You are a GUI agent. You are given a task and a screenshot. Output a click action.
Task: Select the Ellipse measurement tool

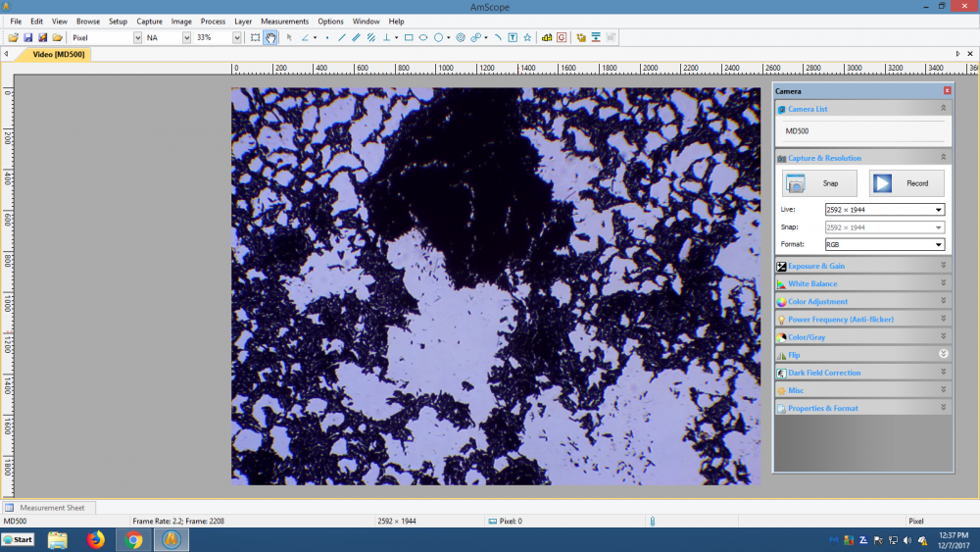[423, 37]
